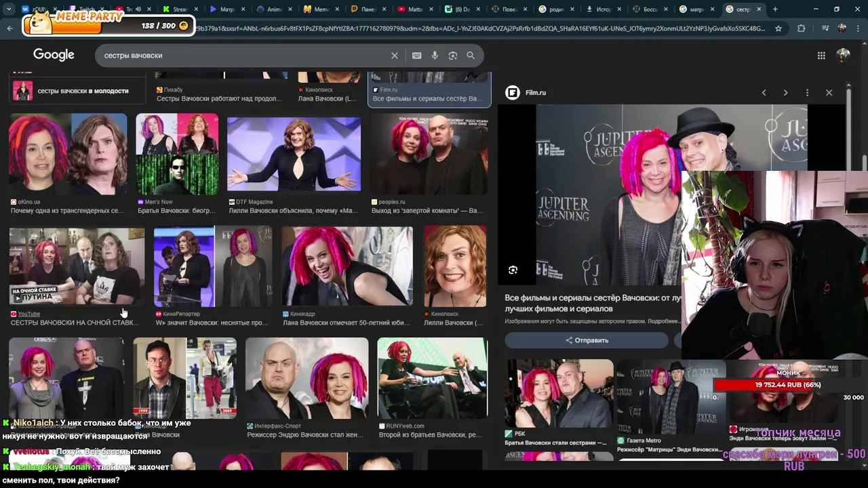Click the lens search icon on preview image
This screenshot has height=488, width=868.
[x=513, y=270]
